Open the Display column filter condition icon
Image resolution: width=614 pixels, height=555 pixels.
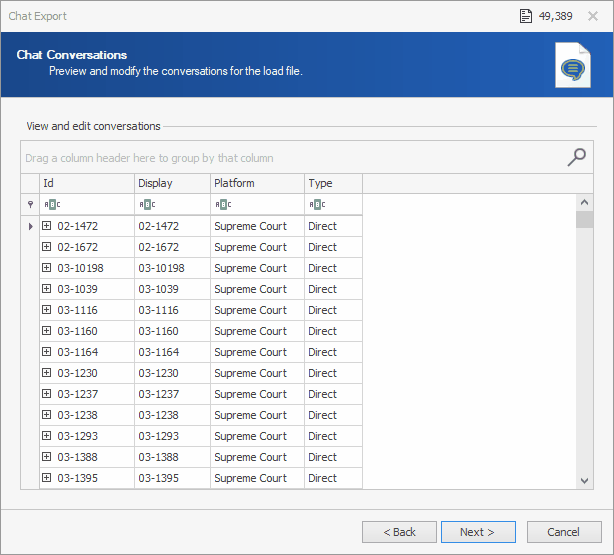click(147, 204)
